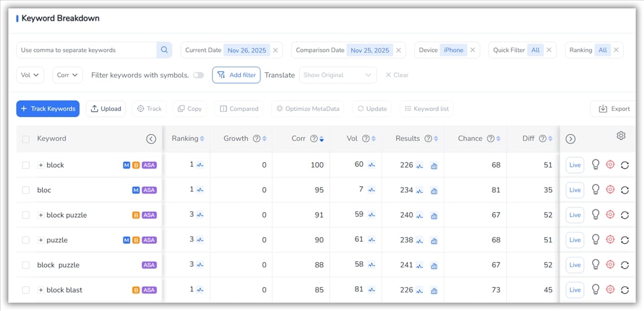Click the search magnifier icon
This screenshot has height=311, width=644.
point(164,50)
